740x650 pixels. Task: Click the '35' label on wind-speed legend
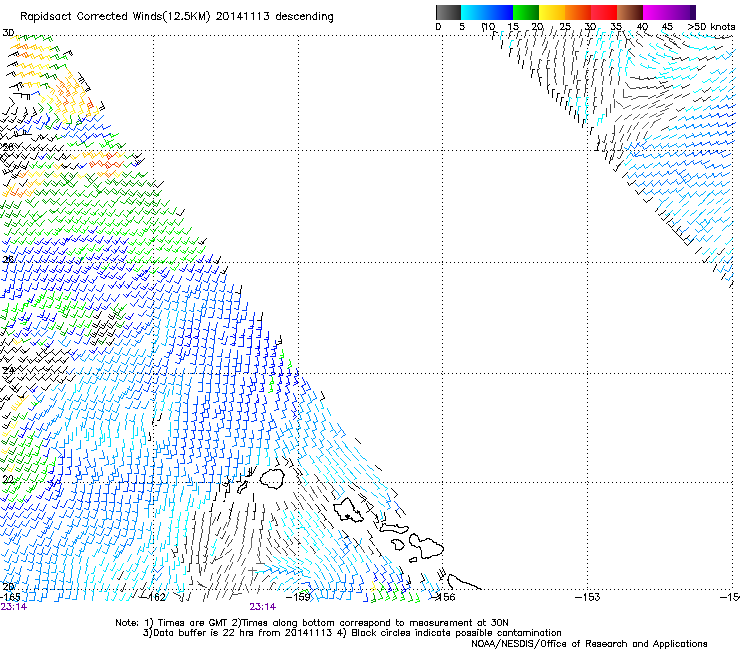click(616, 27)
